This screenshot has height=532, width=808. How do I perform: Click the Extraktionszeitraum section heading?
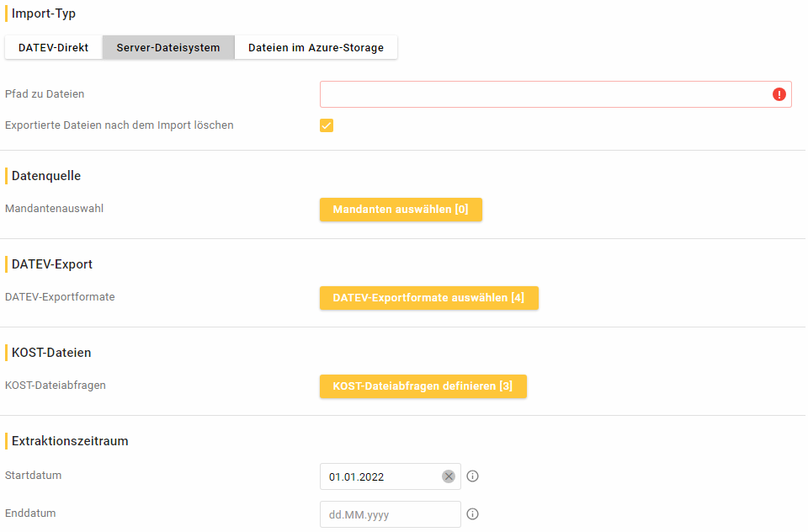pos(70,441)
